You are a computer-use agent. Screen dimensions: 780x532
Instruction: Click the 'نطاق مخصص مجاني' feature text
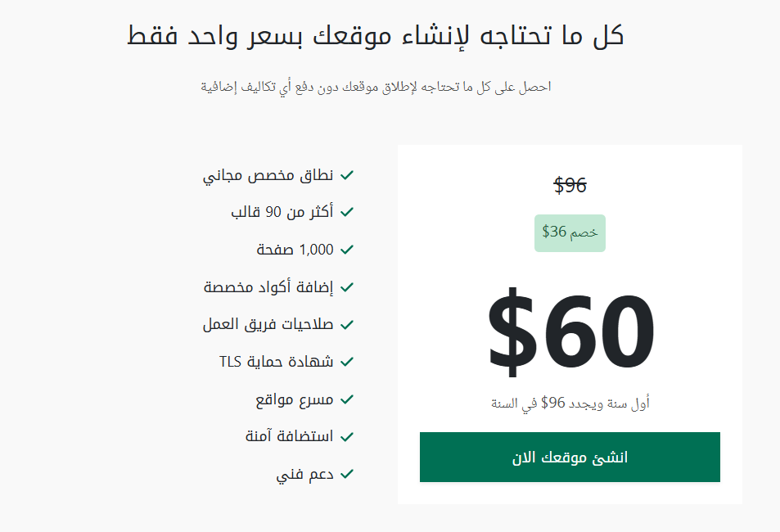tap(268, 176)
